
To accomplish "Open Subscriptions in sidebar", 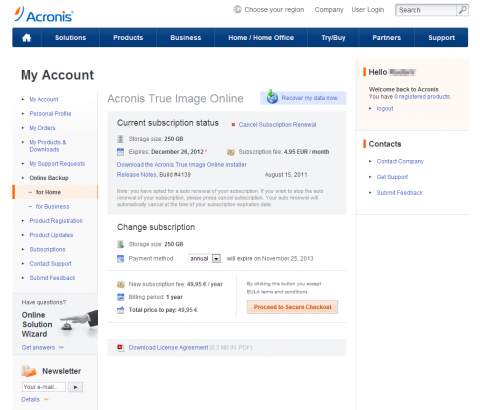I will coord(47,249).
